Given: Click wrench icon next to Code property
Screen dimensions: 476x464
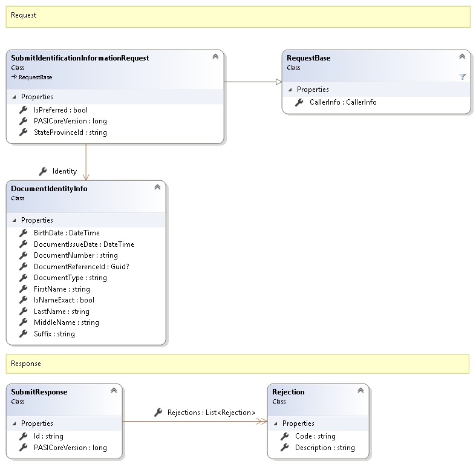Looking at the screenshot, I should [285, 436].
